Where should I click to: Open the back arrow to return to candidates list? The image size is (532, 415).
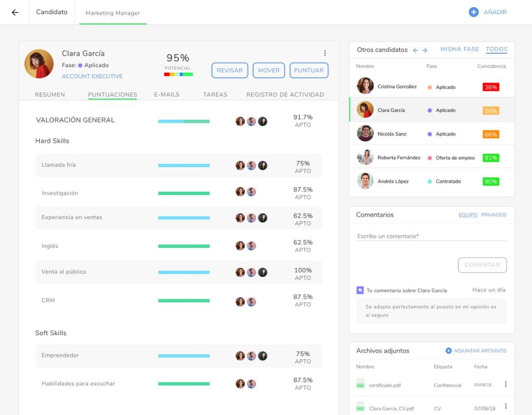click(x=15, y=12)
